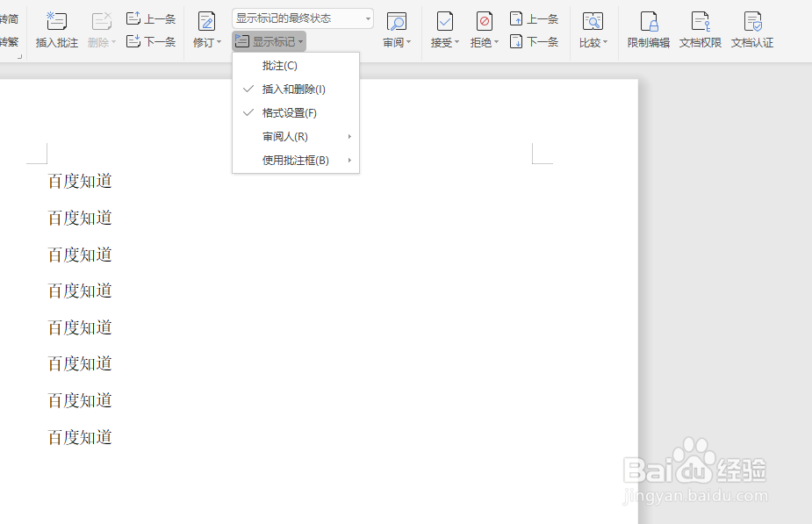Expand the 修订 dropdown arrow
812x524 pixels.
pyautogui.click(x=219, y=42)
